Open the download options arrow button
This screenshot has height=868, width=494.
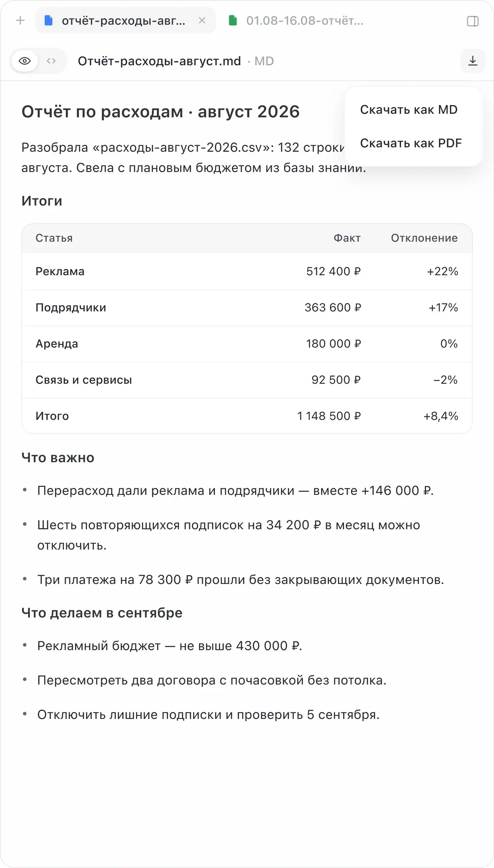(x=473, y=61)
